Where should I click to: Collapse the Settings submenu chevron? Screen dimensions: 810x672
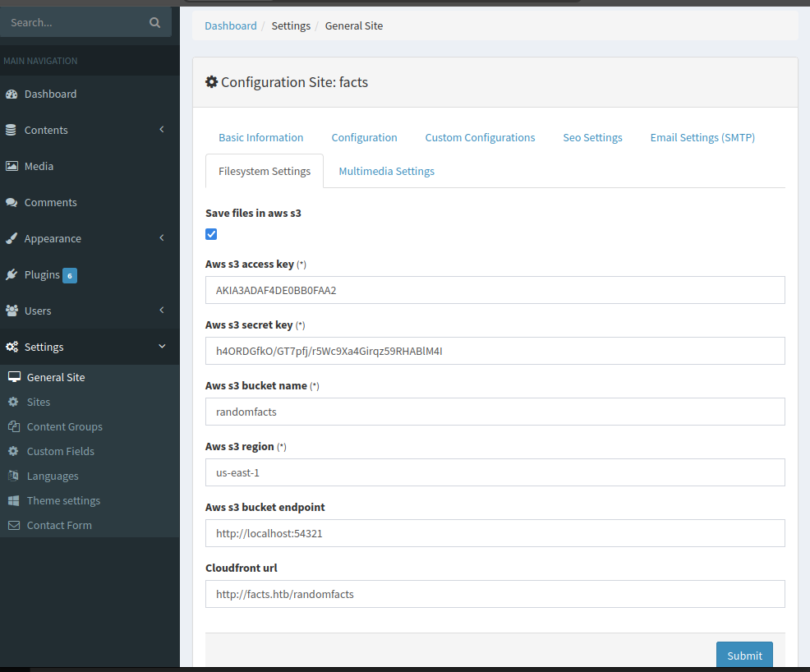tap(162, 346)
